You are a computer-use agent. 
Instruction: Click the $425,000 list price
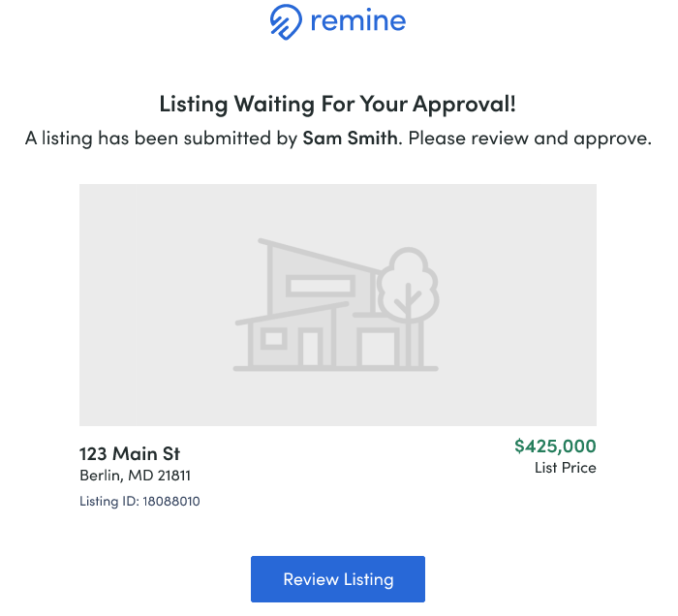(555, 446)
